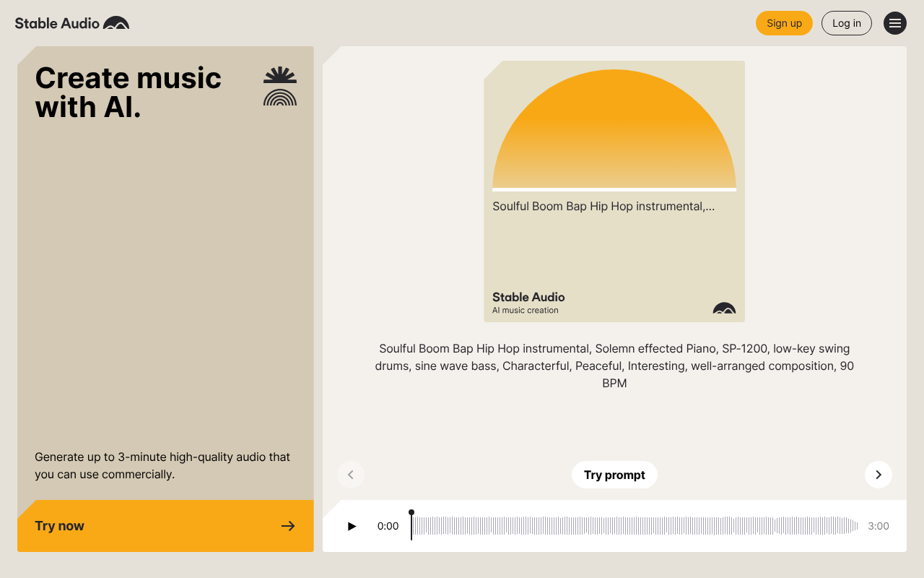The image size is (924, 578).
Task: Click the sunburst icon beside the headline
Action: [280, 74]
